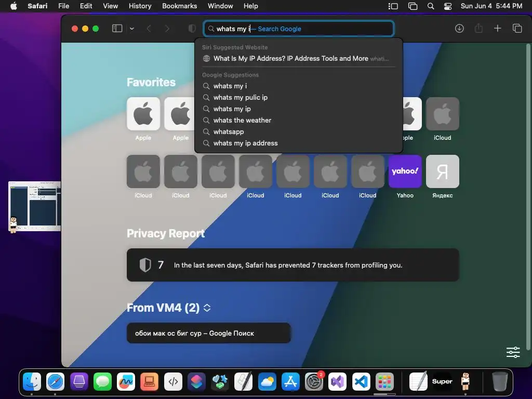Open Spotlight search in the menu bar
Image resolution: width=532 pixels, height=399 pixels.
(x=431, y=6)
